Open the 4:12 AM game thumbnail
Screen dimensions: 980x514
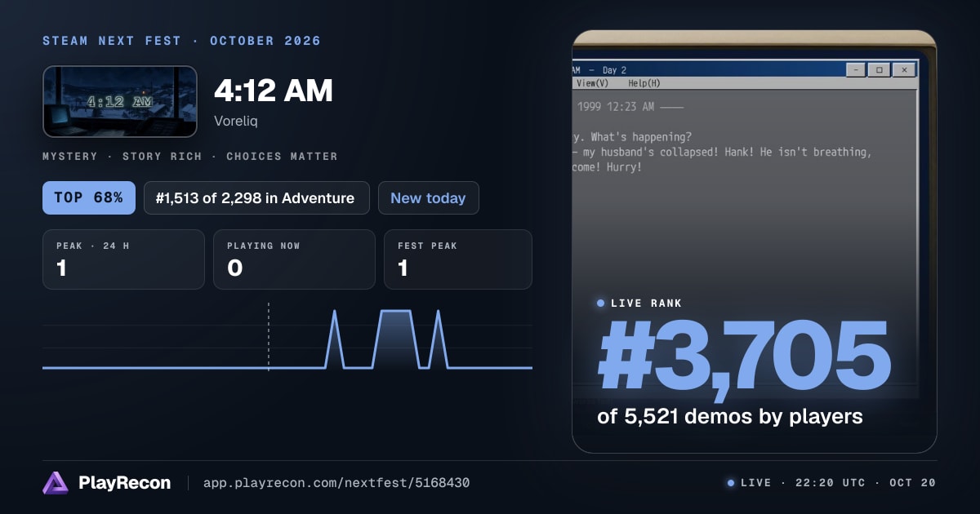[120, 101]
